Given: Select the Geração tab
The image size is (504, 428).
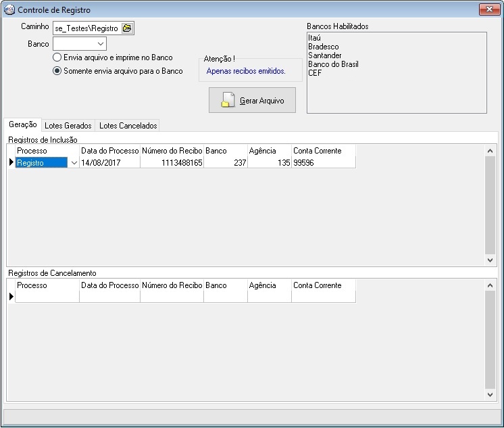Looking at the screenshot, I should (x=23, y=125).
